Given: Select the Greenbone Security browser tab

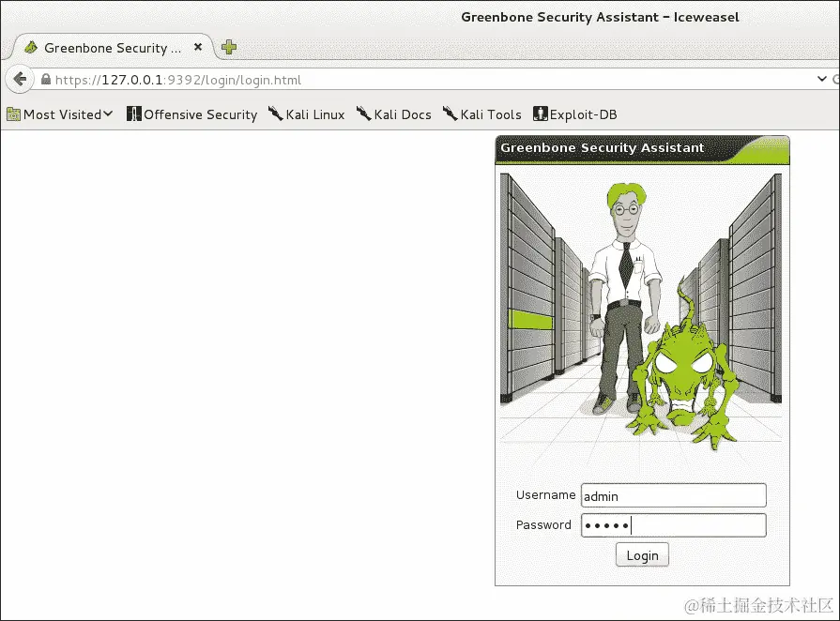Looking at the screenshot, I should pos(112,47).
